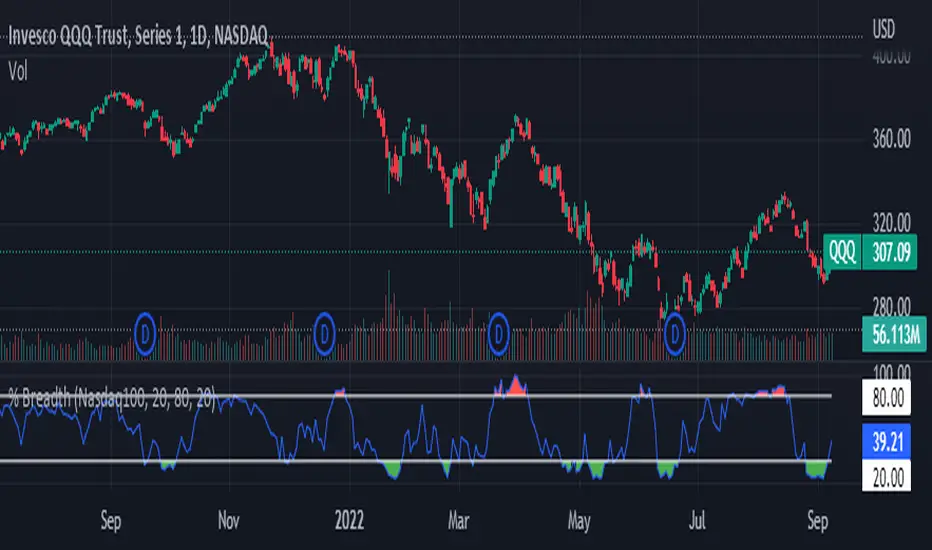Viewport: 932px width, 550px height.
Task: Click the USD currency label
Action: [883, 29]
